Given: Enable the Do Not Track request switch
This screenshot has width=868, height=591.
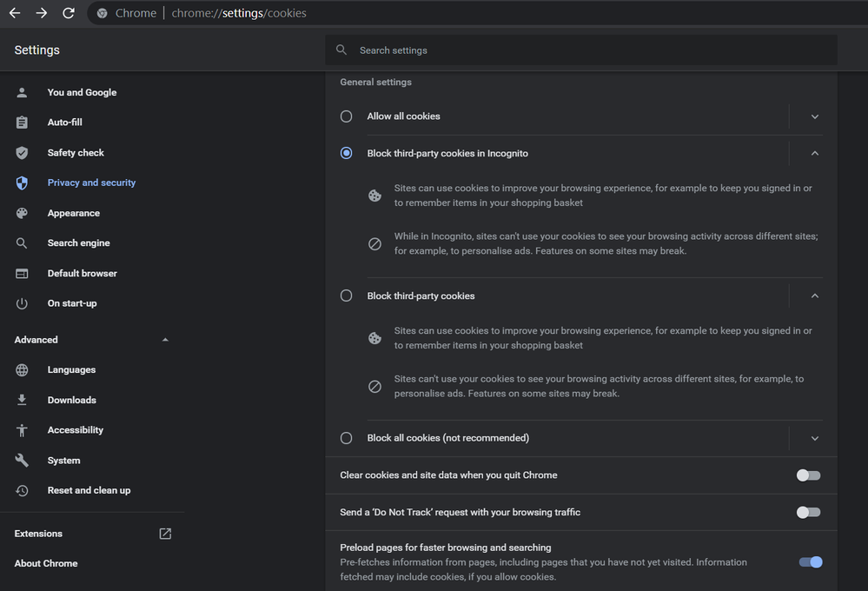Looking at the screenshot, I should coord(808,513).
